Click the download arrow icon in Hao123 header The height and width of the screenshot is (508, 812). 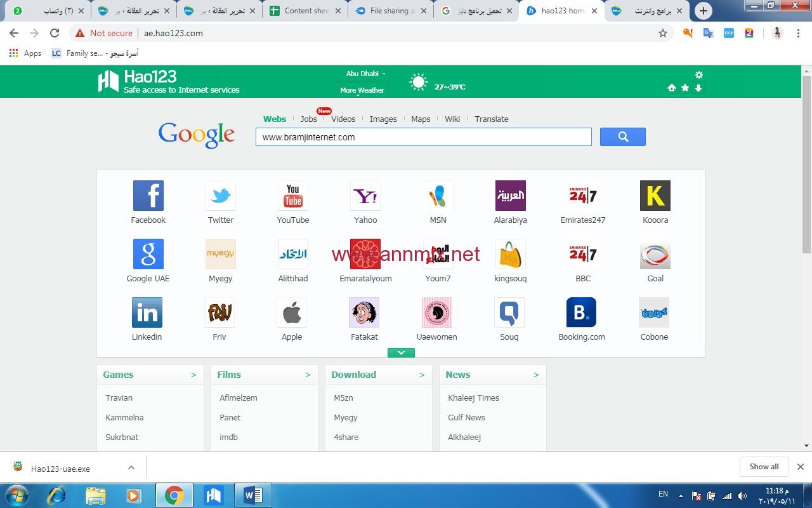698,88
